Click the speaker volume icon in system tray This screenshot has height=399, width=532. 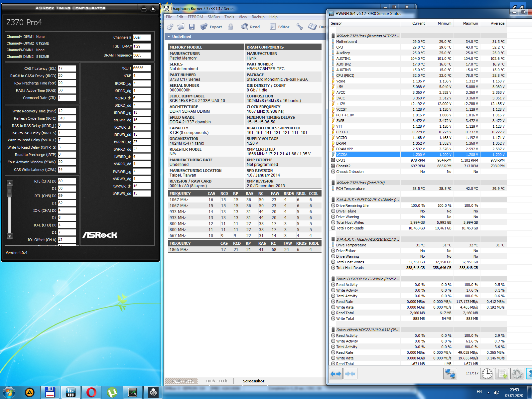tap(497, 393)
